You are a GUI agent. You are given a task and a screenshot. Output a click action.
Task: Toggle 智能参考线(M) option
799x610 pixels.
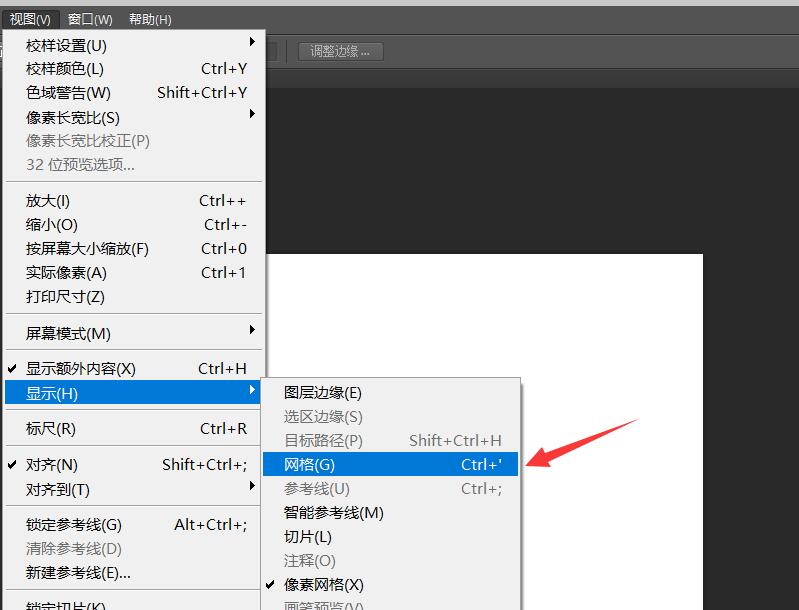click(390, 512)
